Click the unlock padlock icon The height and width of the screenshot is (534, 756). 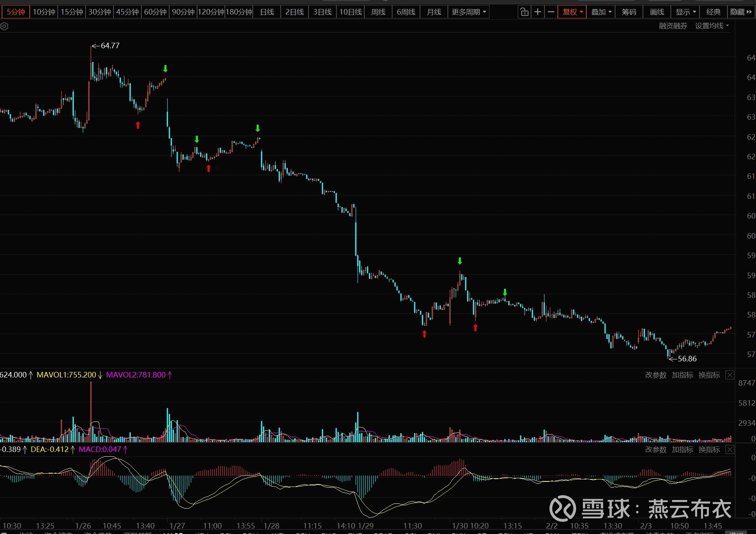524,12
